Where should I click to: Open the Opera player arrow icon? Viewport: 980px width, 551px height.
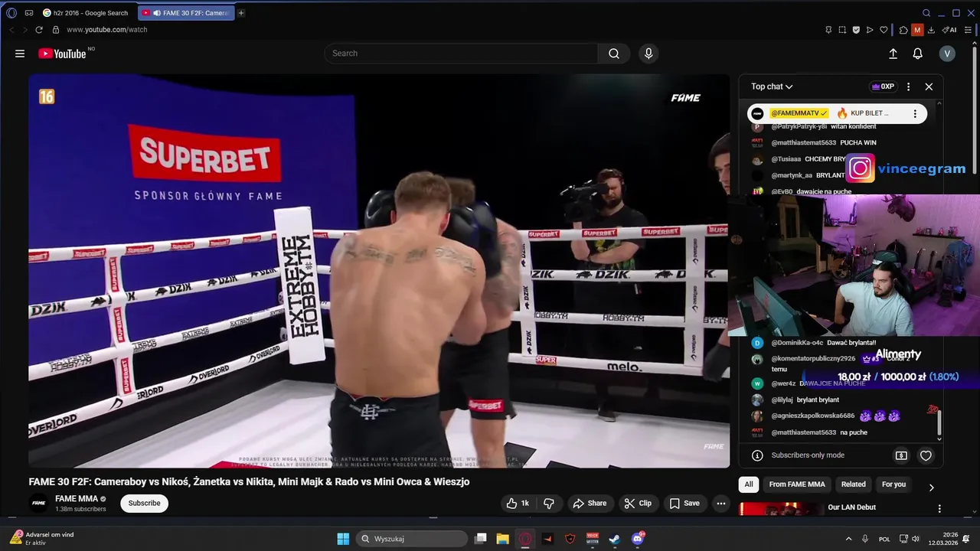[870, 30]
